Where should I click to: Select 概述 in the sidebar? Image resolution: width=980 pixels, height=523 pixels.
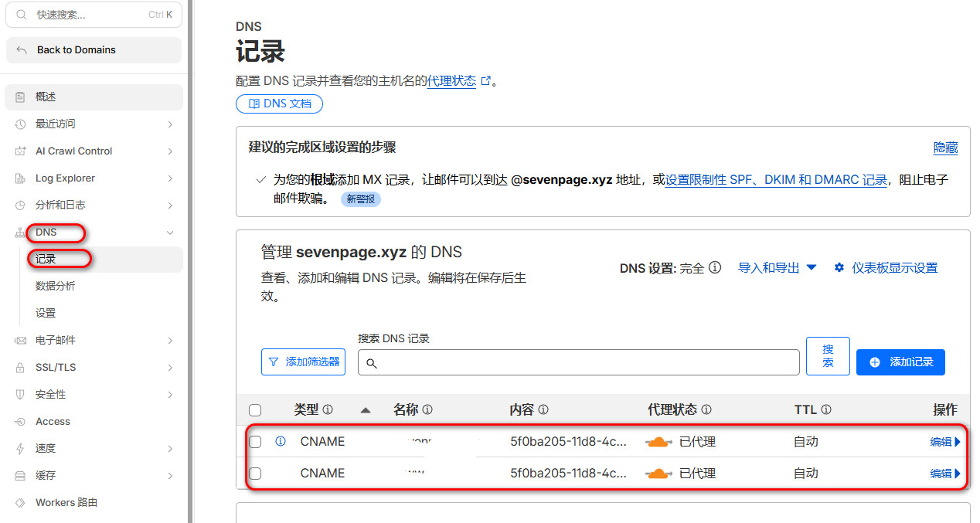coord(46,97)
